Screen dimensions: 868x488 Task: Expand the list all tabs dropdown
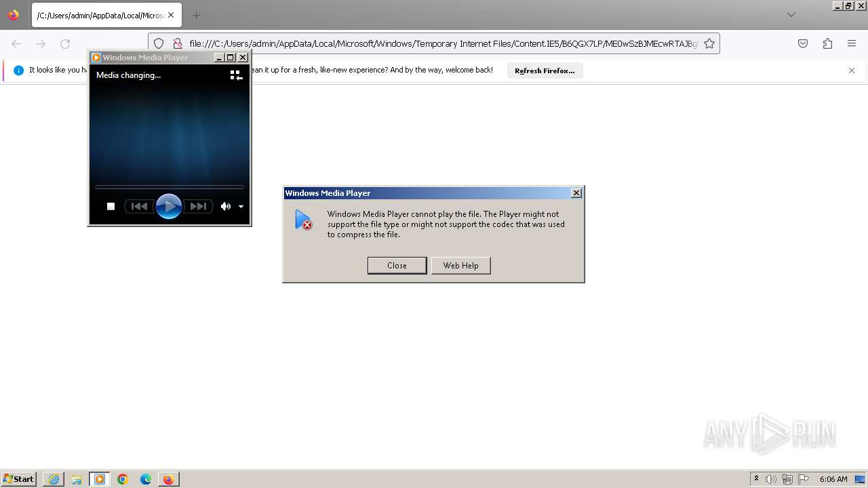pos(791,15)
